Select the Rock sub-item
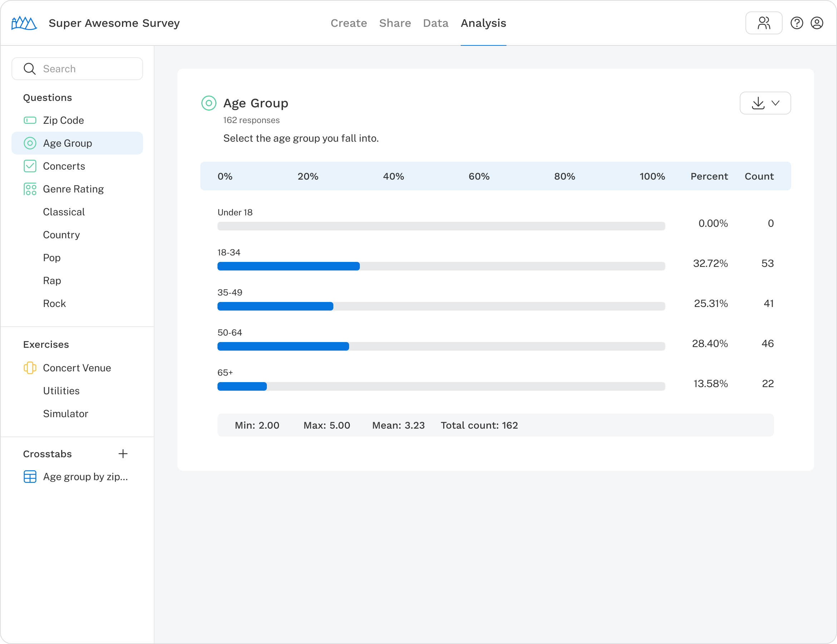837x644 pixels. 54,304
